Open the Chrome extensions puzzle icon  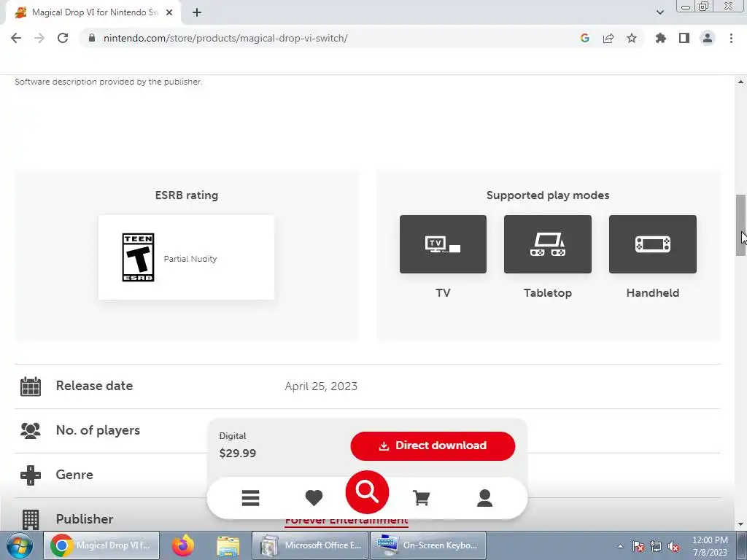coord(661,38)
